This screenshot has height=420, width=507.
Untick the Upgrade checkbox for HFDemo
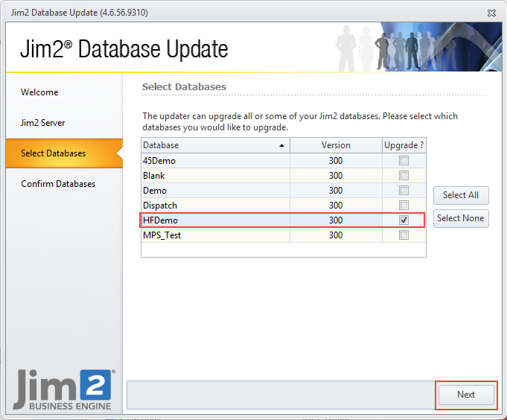[404, 220]
